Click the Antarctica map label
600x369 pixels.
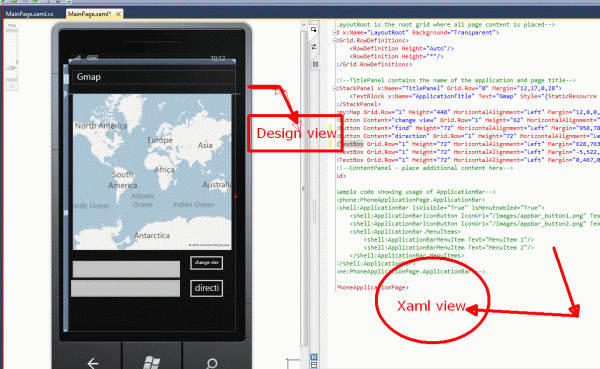click(x=152, y=236)
